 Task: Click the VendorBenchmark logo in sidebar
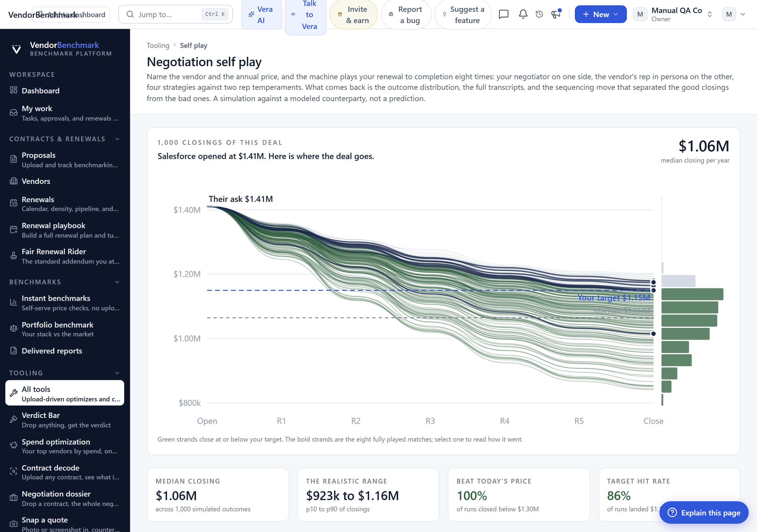click(62, 48)
